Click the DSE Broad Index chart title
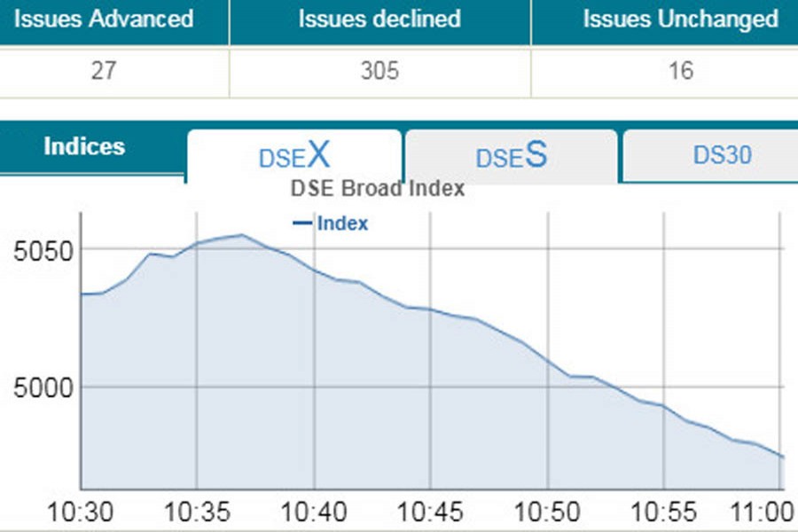The height and width of the screenshot is (532, 798). (x=378, y=189)
